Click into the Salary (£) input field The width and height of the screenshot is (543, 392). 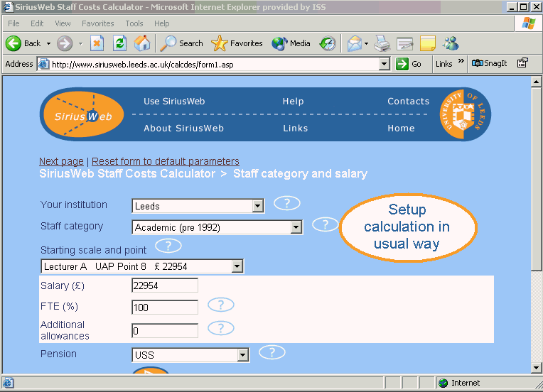(x=165, y=285)
